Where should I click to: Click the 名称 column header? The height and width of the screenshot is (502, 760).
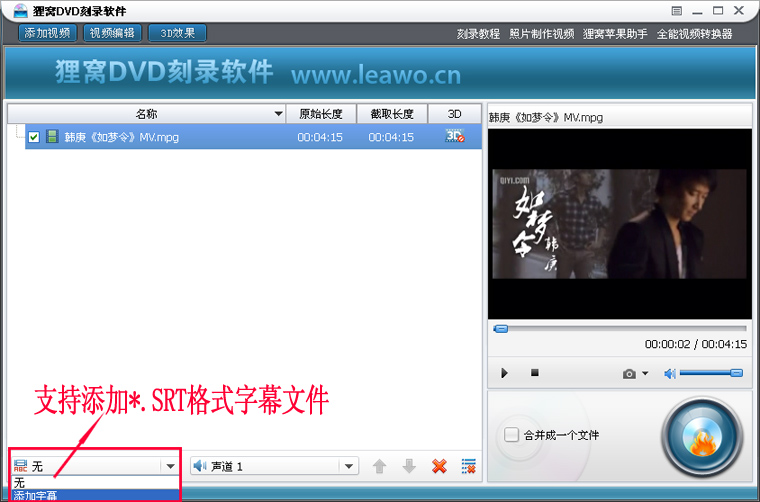[x=146, y=114]
